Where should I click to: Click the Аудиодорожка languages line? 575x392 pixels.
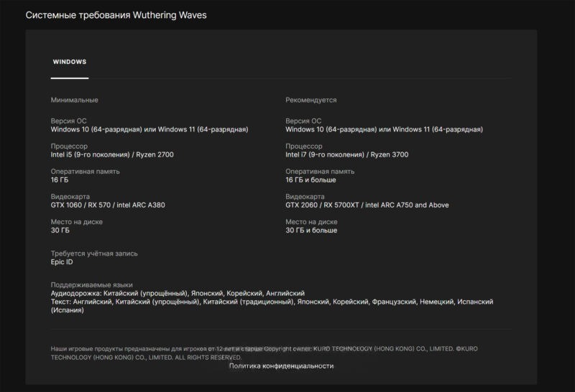coord(178,294)
